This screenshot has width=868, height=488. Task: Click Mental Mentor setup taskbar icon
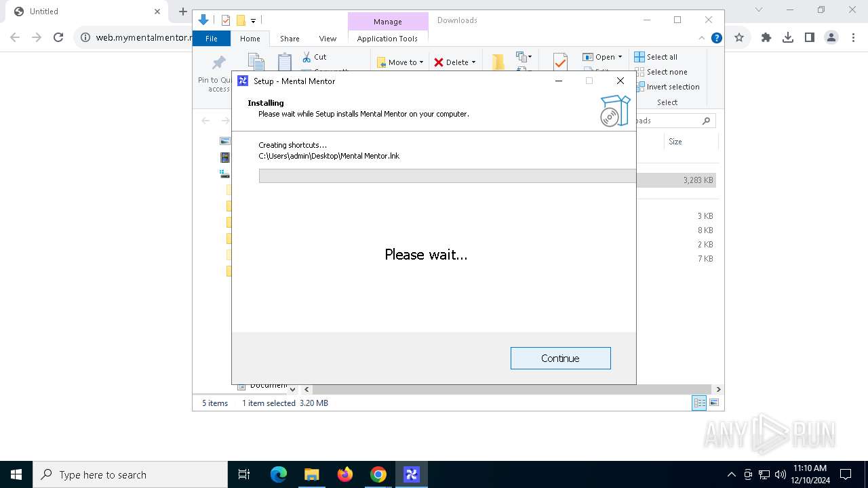tap(412, 474)
